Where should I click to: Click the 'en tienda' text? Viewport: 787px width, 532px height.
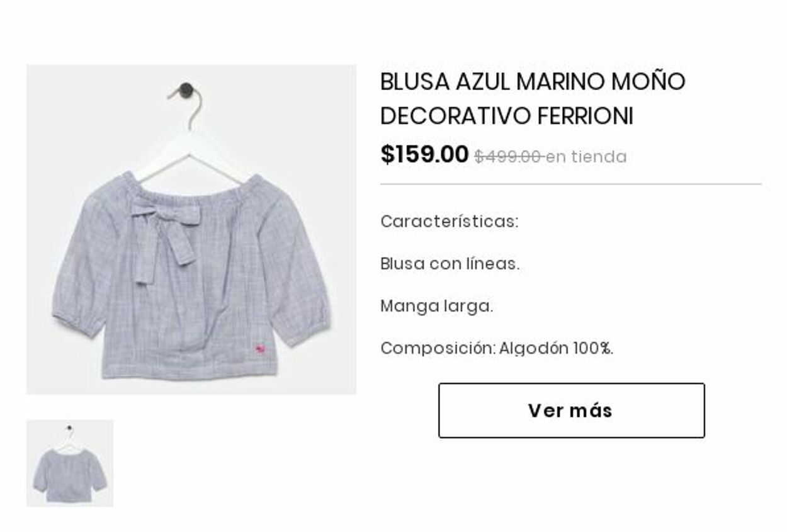[586, 157]
